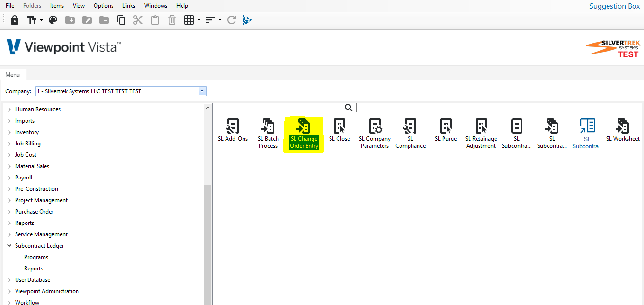Click the scissors cut icon
This screenshot has width=644, height=305.
pyautogui.click(x=138, y=20)
